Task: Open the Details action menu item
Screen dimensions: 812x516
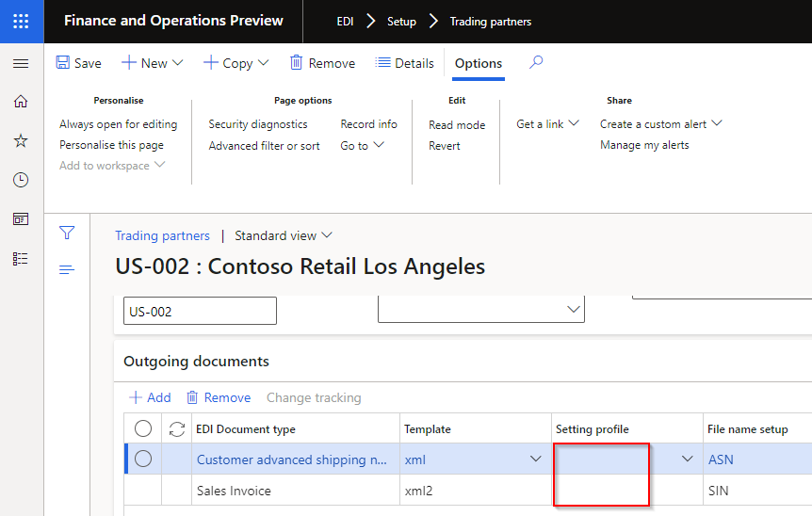Action: click(404, 63)
